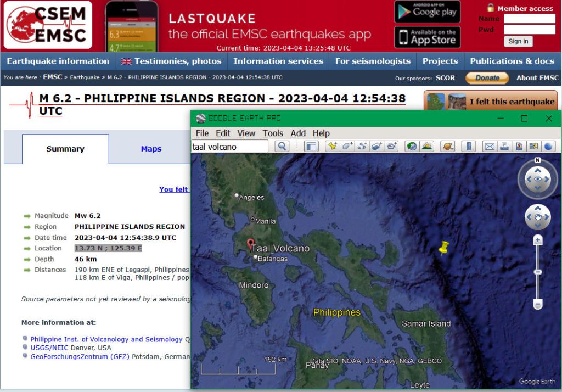Click the search magnifier in Google Earth
The height and width of the screenshot is (392, 562).
282,147
